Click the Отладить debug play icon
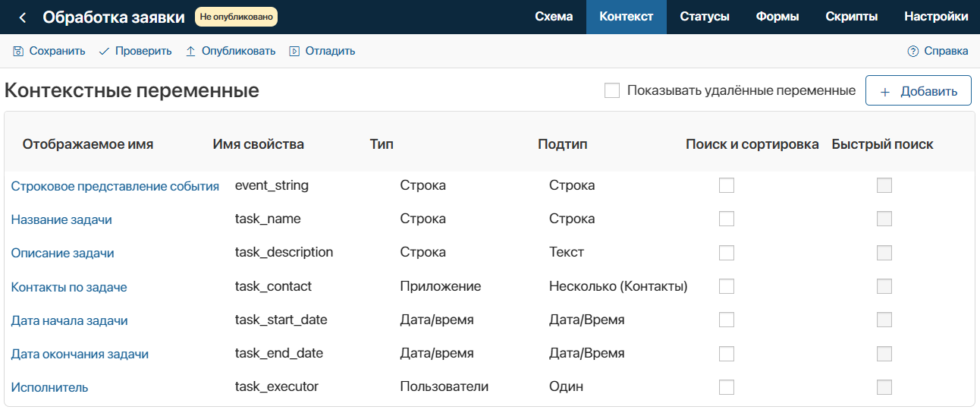980x413 pixels. 294,51
